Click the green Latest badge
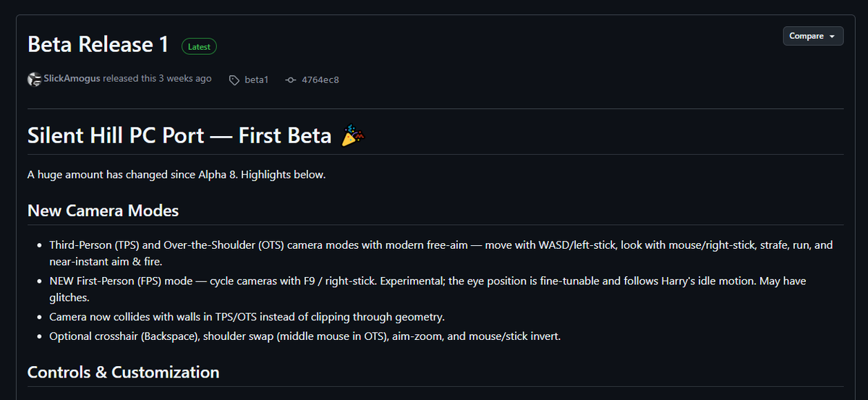 [199, 46]
